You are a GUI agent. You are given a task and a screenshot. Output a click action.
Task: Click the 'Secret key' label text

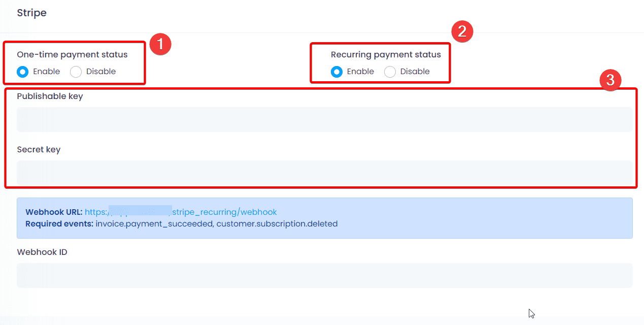point(39,150)
